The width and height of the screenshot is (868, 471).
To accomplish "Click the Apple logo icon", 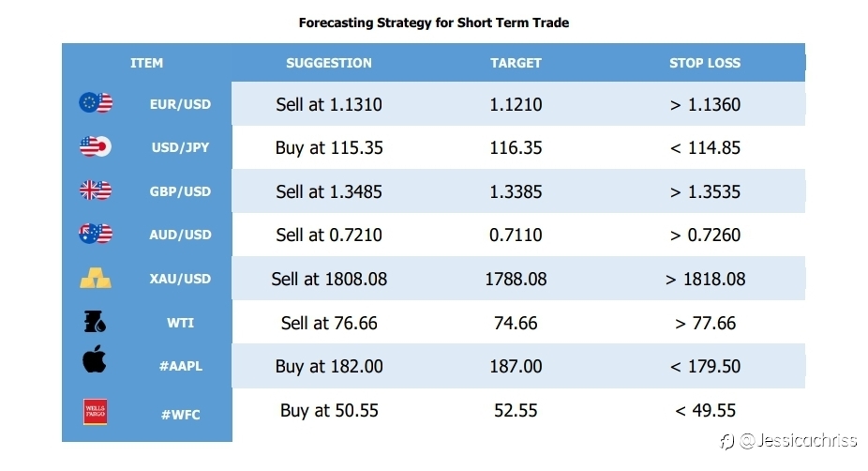I will tap(95, 358).
